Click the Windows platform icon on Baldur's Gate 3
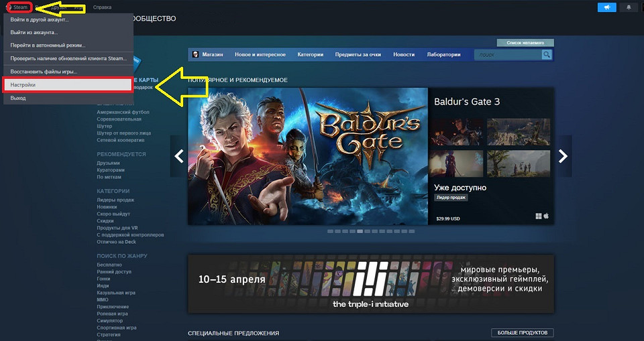Viewport: 644px width, 341px height. point(538,216)
